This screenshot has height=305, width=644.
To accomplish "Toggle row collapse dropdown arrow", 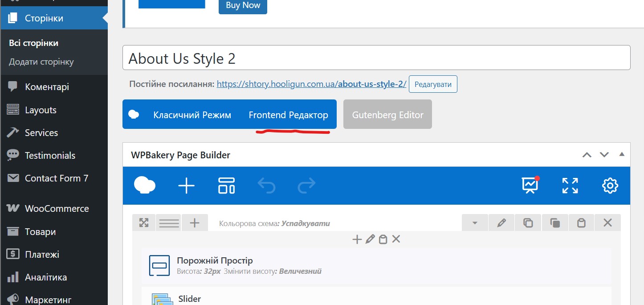I will tap(475, 223).
